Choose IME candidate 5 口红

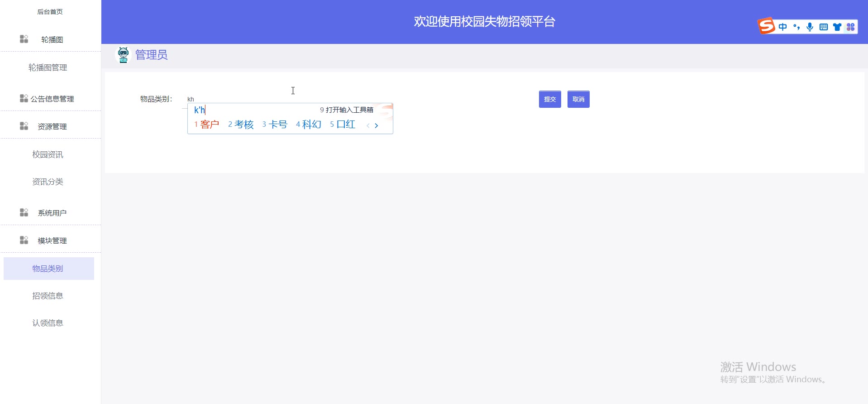click(x=343, y=125)
